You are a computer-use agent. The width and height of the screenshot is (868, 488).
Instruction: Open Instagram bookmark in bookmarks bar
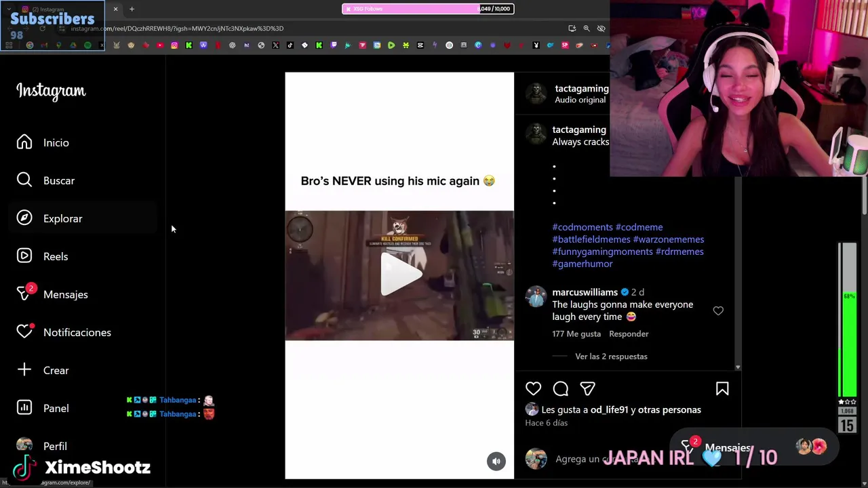pyautogui.click(x=174, y=45)
